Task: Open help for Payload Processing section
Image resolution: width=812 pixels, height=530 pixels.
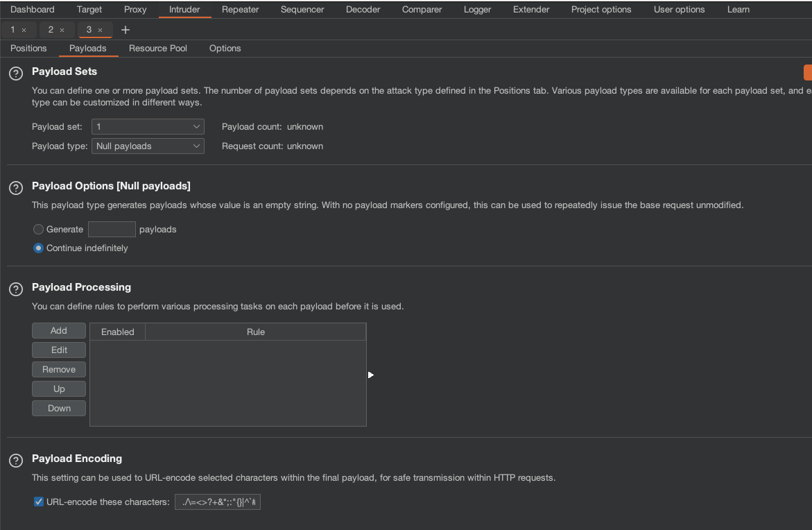Action: tap(16, 289)
